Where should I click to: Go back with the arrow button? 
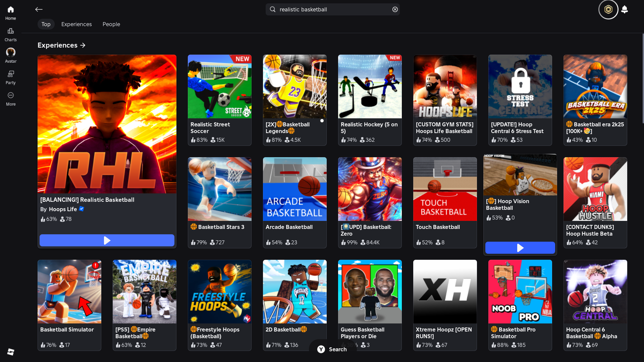39,9
